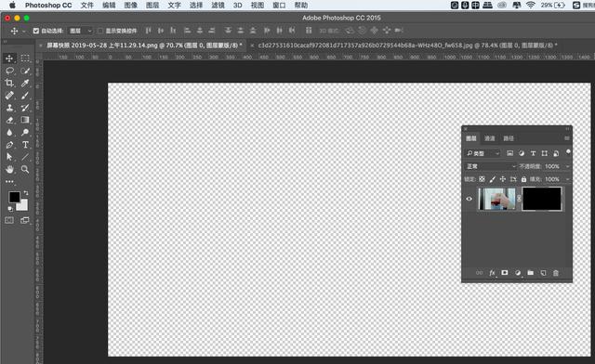Toggle layer 0 visibility eye icon
The image size is (595, 364).
point(469,199)
